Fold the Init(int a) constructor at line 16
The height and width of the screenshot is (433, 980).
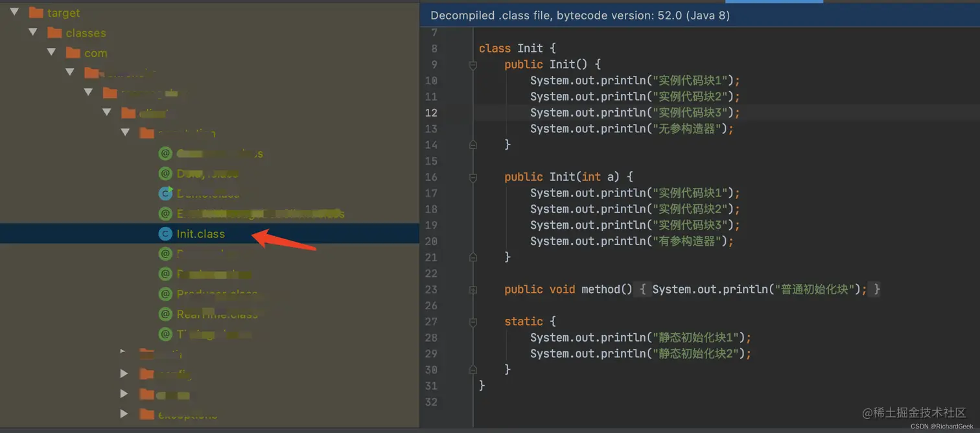coord(472,177)
